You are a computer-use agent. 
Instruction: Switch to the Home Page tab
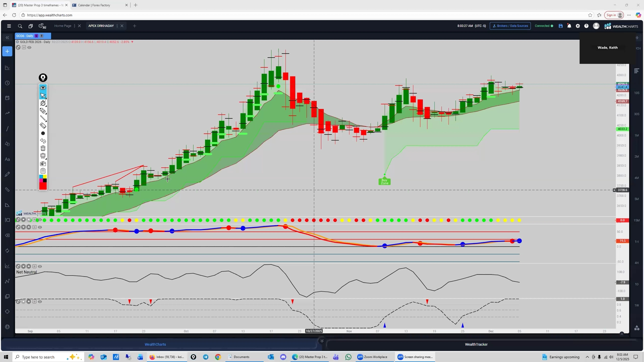point(63,26)
